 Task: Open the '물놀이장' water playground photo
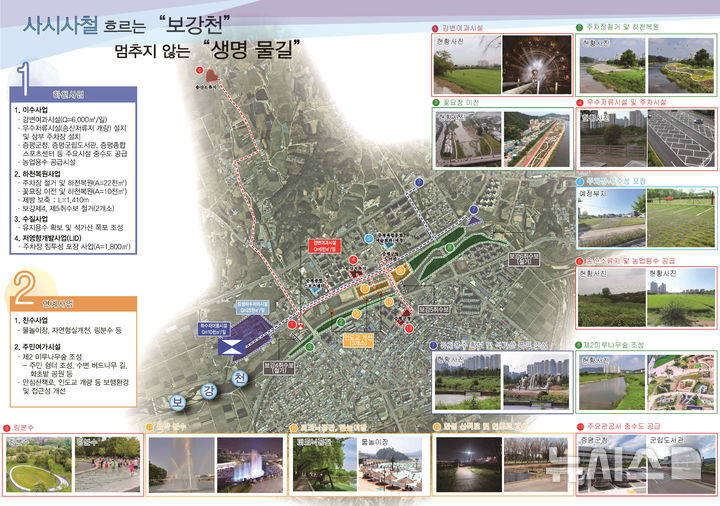click(x=390, y=465)
